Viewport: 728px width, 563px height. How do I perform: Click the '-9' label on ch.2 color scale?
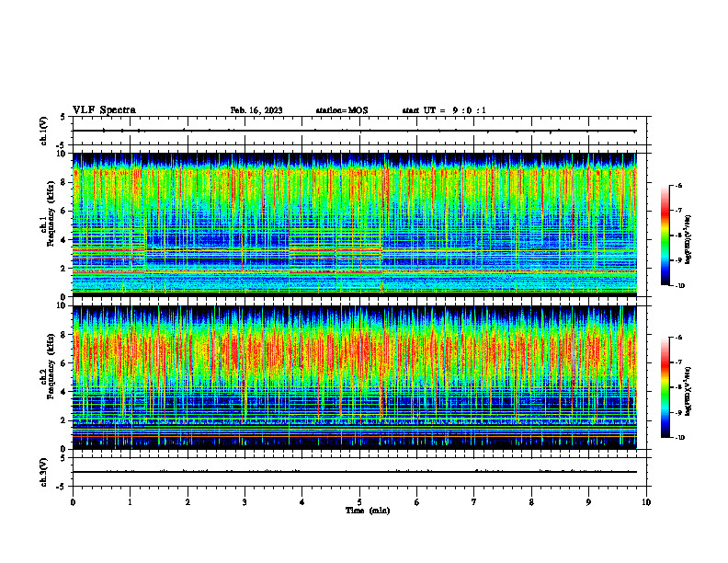pyautogui.click(x=678, y=412)
